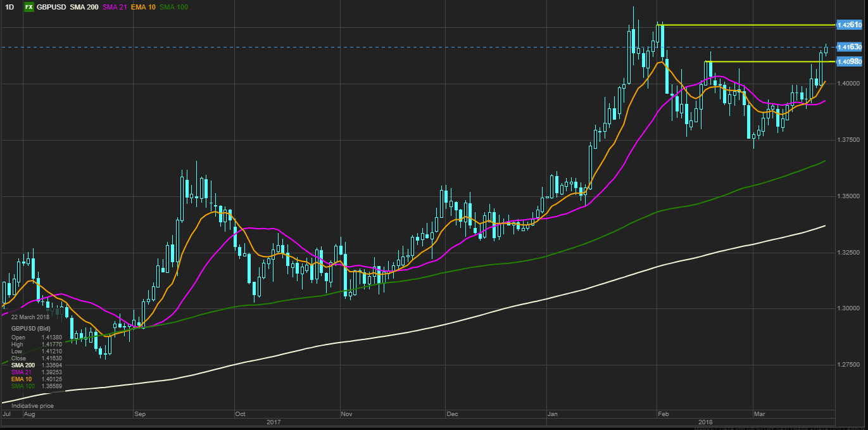The height and width of the screenshot is (430, 868).
Task: Click the green FX instrument icon
Action: click(28, 7)
